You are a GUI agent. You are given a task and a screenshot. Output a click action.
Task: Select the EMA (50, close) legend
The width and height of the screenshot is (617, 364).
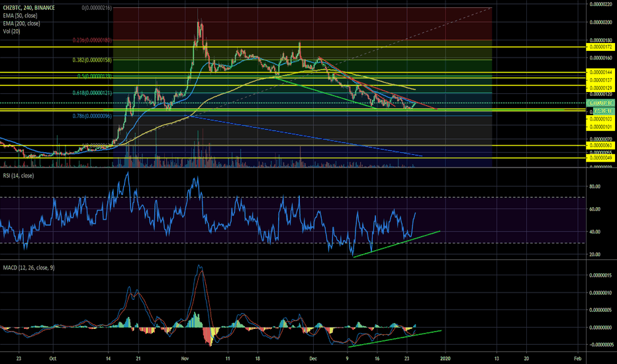20,15
